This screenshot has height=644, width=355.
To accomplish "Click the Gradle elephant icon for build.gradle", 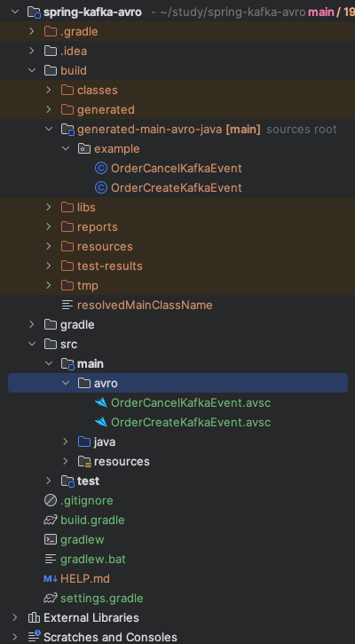I will coord(50,520).
